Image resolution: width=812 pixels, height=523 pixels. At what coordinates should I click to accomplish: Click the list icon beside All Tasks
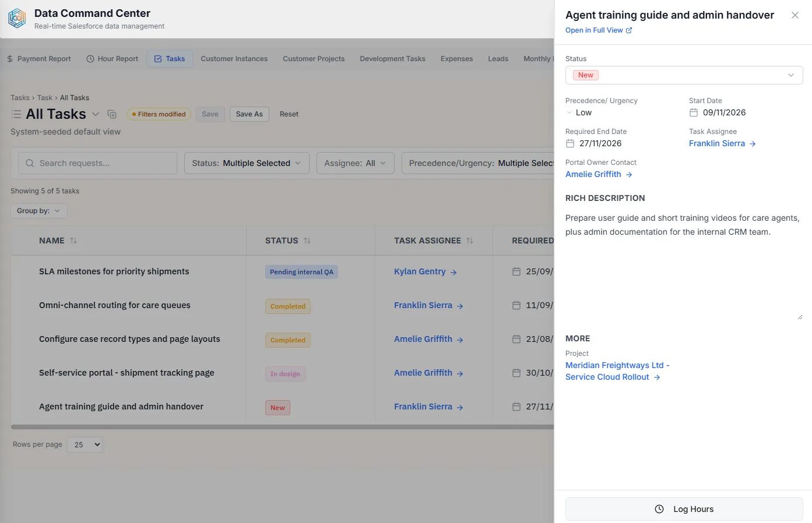(16, 114)
